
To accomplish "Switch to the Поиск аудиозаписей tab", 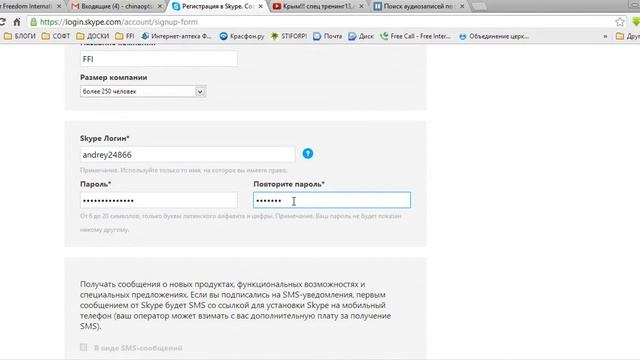I will point(419,7).
